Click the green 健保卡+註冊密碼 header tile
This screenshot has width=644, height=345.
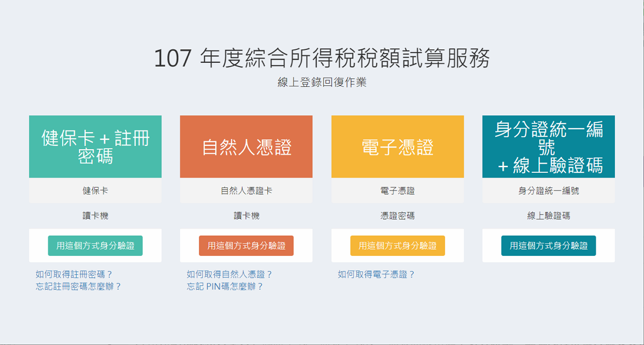coord(95,146)
